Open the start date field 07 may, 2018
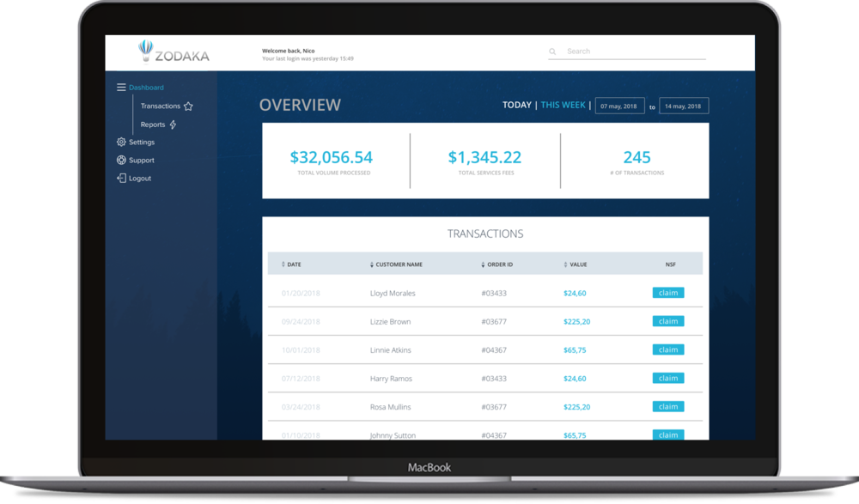 [x=619, y=106]
